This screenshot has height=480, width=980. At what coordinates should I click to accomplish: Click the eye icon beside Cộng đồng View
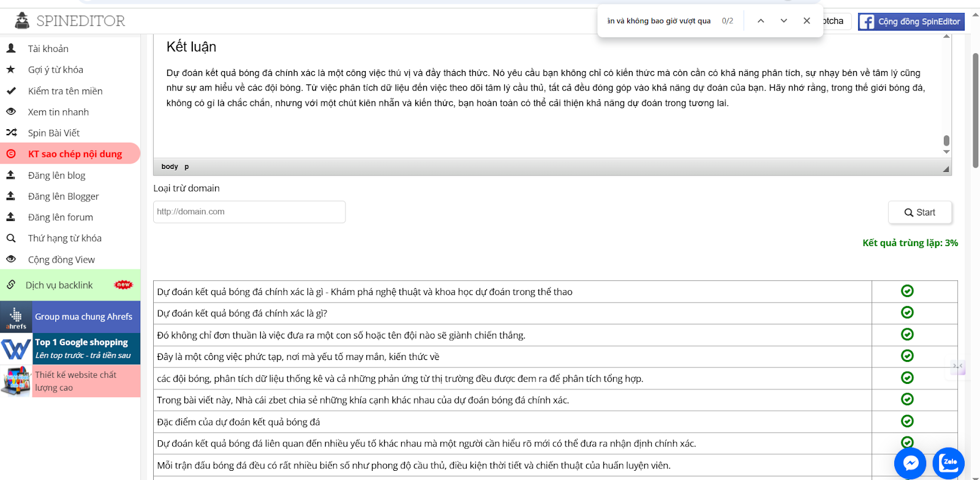pyautogui.click(x=11, y=259)
